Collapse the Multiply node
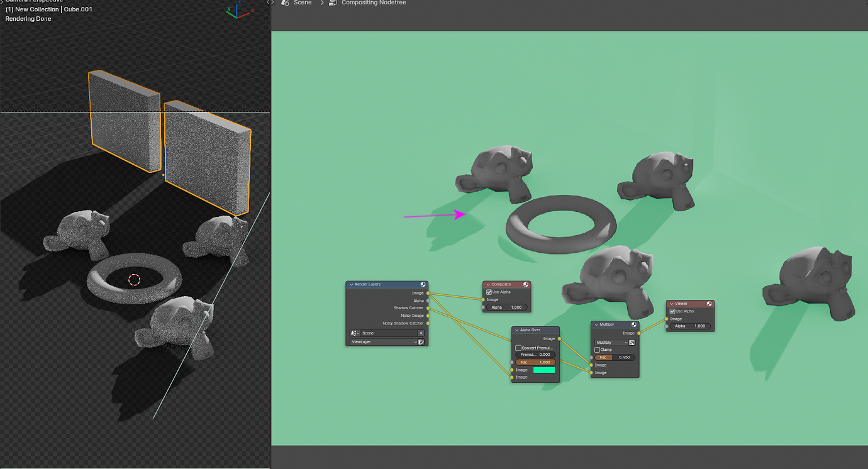Viewport: 868px width, 469px height. pyautogui.click(x=596, y=325)
